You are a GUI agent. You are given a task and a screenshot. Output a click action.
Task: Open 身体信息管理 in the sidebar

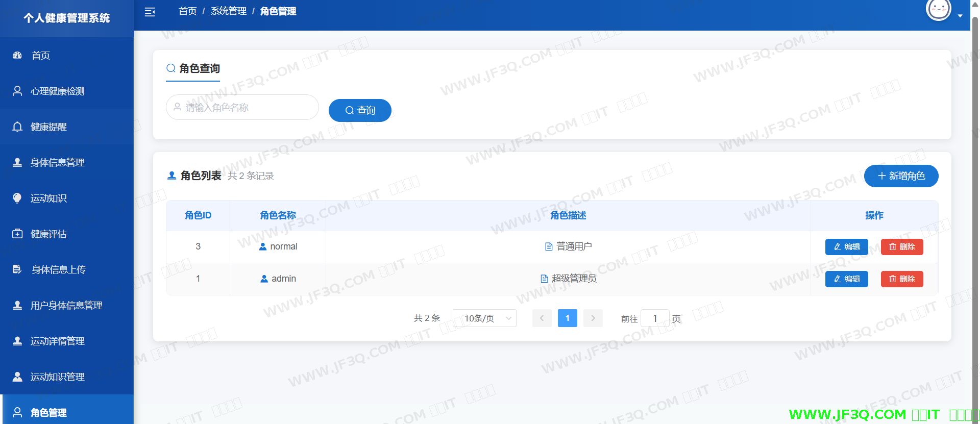(57, 162)
